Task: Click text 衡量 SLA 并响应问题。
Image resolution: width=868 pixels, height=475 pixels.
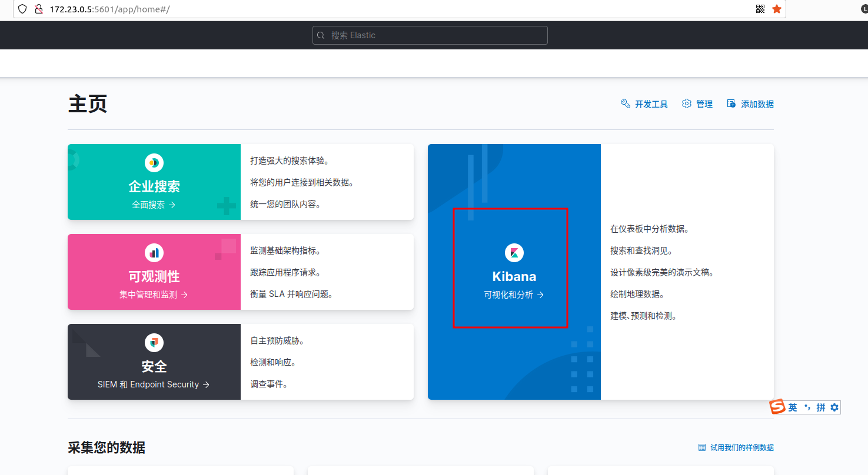Action: pos(292,294)
